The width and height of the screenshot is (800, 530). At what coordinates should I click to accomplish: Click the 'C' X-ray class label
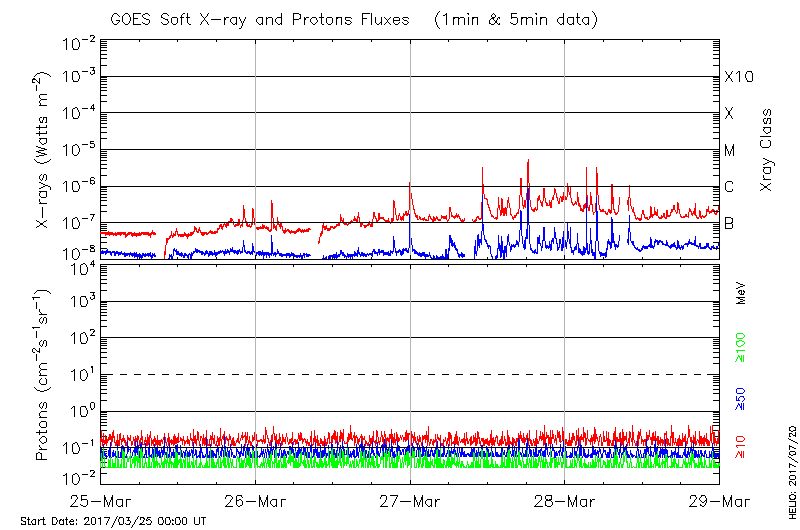tap(729, 187)
